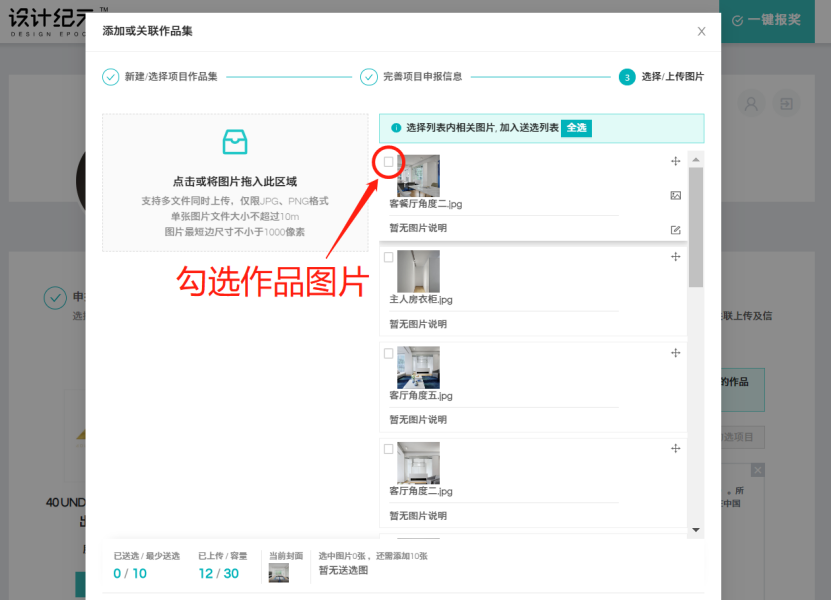This screenshot has width=831, height=601.
Task: Tick the checkbox beside 客厅角度五.jpg
Action: click(388, 352)
